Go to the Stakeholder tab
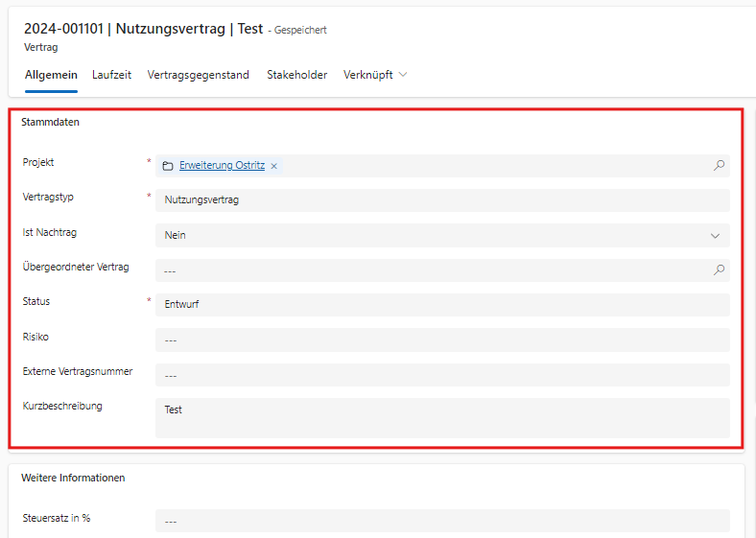 point(296,75)
